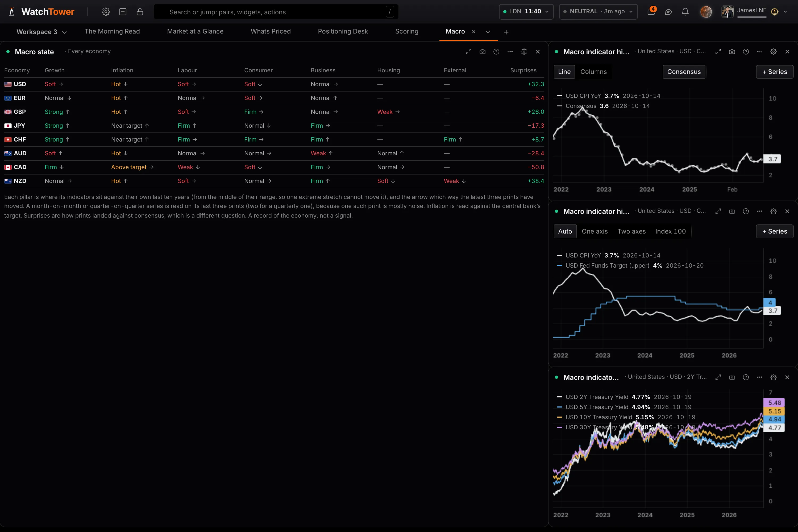Open Macro state widget more-options menu
Image resolution: width=798 pixels, height=532 pixels.
[510, 52]
